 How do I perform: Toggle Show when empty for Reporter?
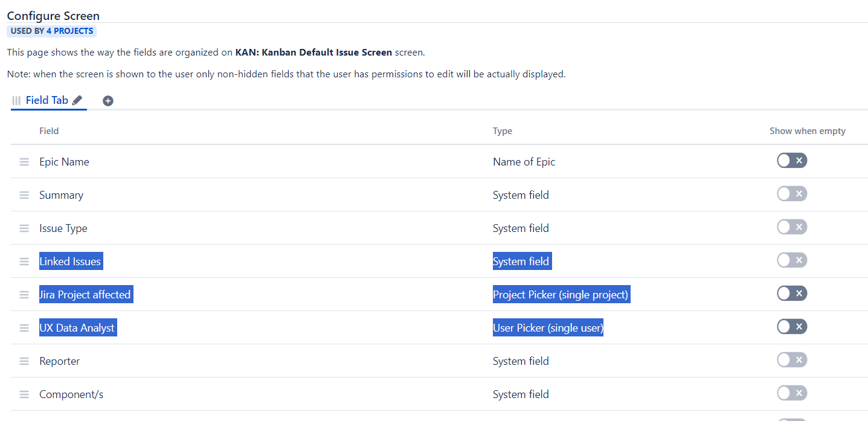(792, 360)
